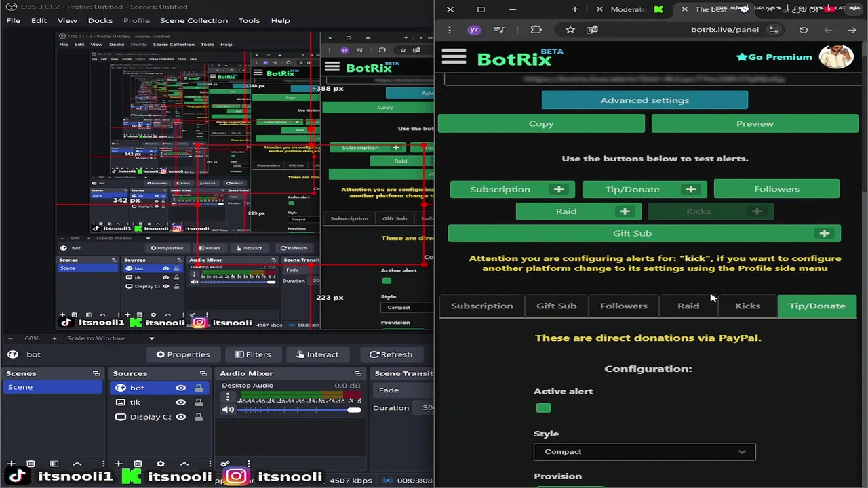
Task: Hide the 'tik' source with eye icon
Action: 180,402
